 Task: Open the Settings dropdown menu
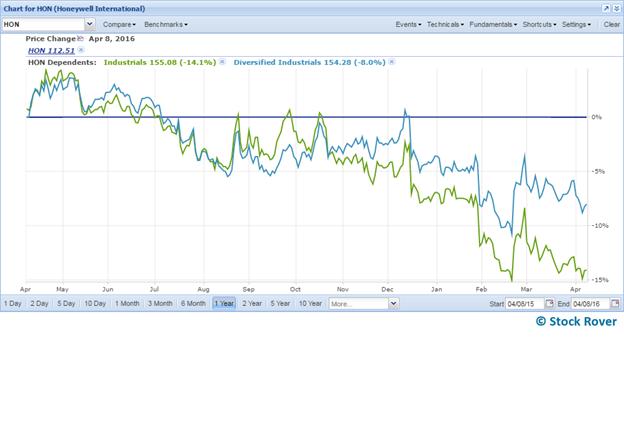576,24
